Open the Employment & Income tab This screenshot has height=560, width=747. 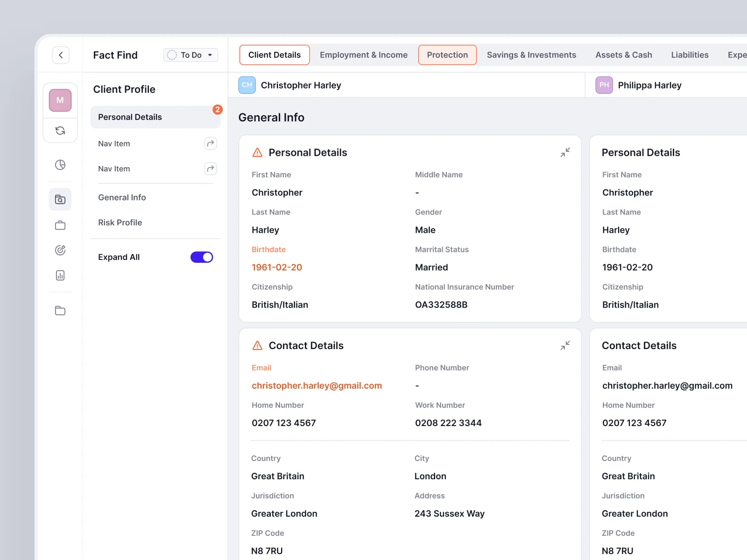[364, 55]
